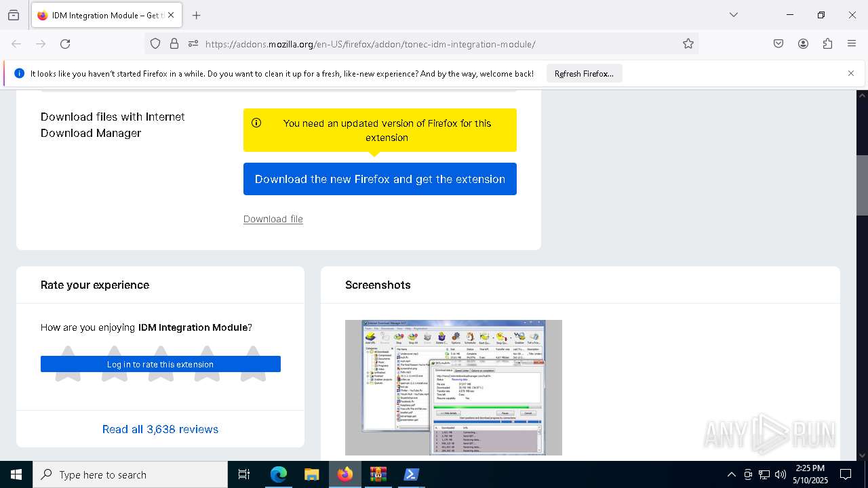Click Download the new Firefox button
The image size is (868, 488).
[380, 179]
